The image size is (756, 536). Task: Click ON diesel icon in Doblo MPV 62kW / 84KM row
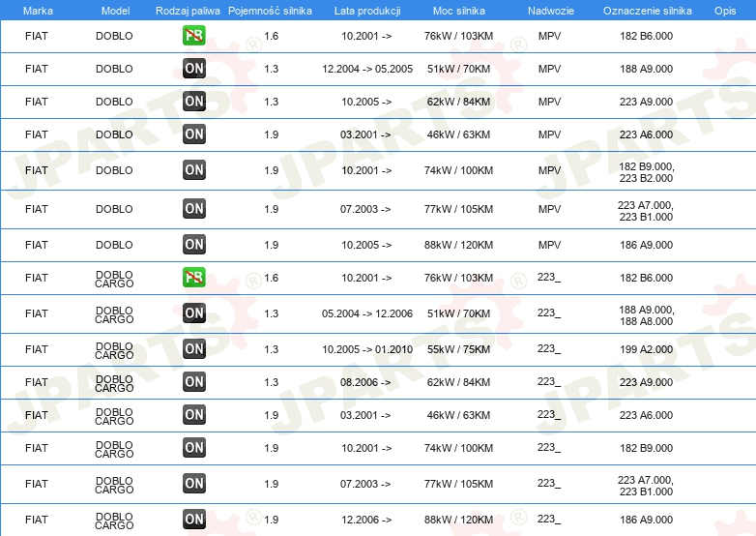tap(193, 102)
